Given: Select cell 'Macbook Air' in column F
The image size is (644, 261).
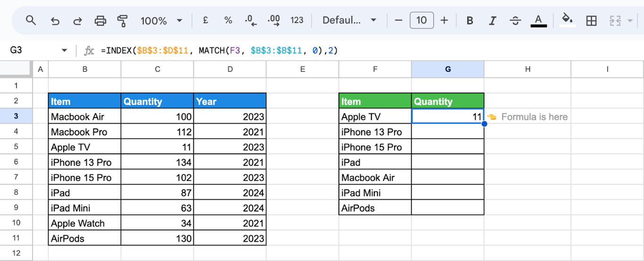Looking at the screenshot, I should pos(375,177).
